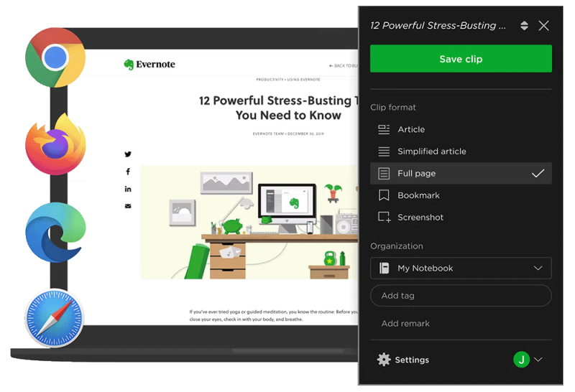
Task: Click the clip title text field
Action: coord(438,26)
